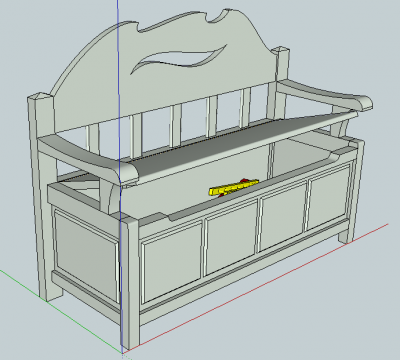Pick the front corner leg of the bench
400x360 pixels.
pos(131,282)
